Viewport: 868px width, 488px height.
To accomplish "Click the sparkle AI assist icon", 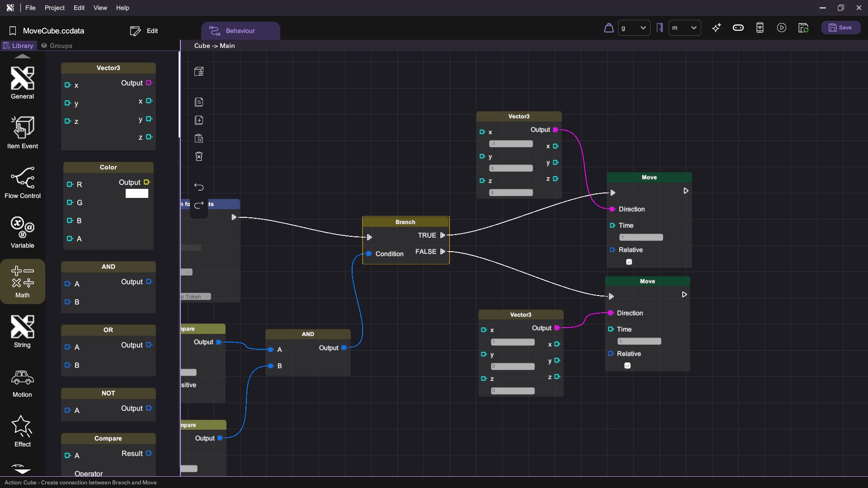I will tap(716, 28).
